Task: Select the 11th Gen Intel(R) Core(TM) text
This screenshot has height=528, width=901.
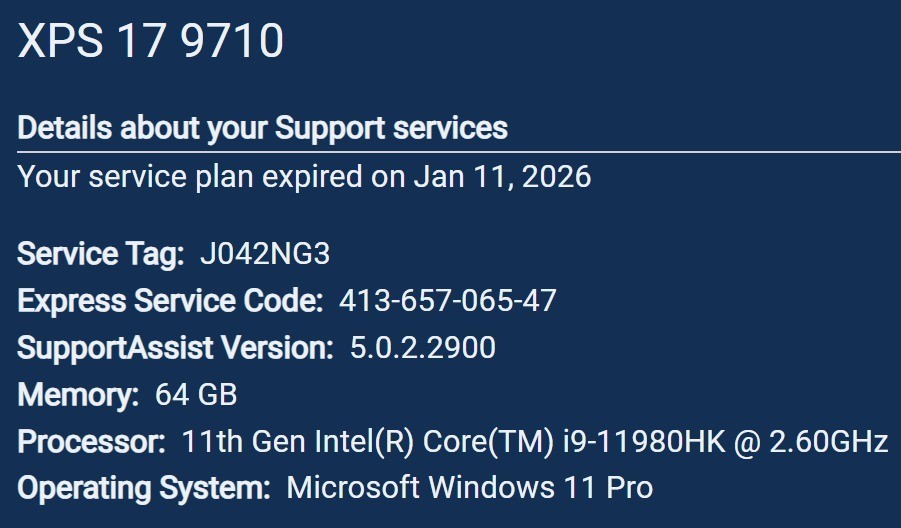Action: click(368, 442)
